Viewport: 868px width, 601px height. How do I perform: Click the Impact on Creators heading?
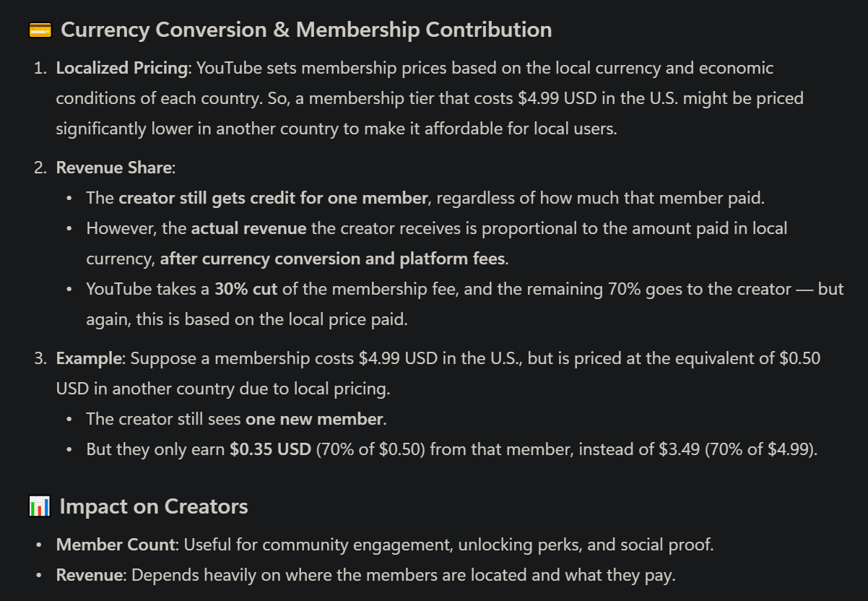click(153, 507)
